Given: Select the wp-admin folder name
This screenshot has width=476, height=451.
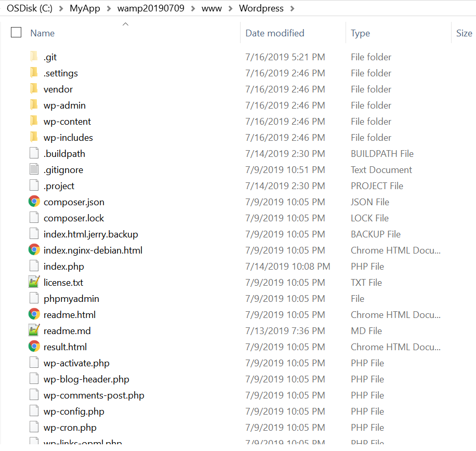Looking at the screenshot, I should [64, 105].
